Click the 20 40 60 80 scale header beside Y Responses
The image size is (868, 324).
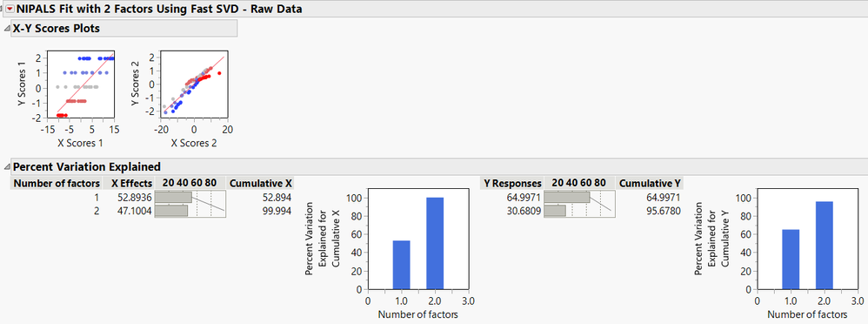point(579,183)
